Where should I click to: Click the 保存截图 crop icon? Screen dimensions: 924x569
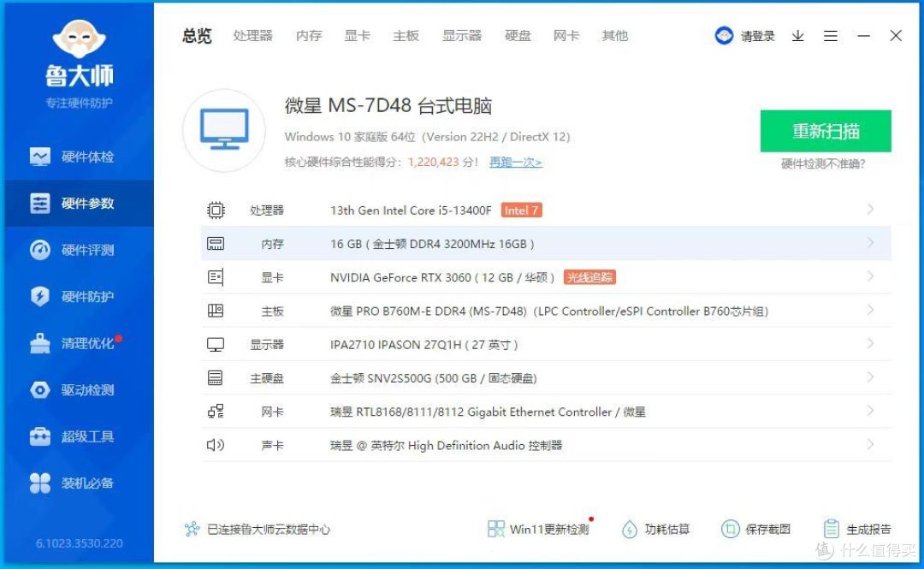[x=730, y=529]
